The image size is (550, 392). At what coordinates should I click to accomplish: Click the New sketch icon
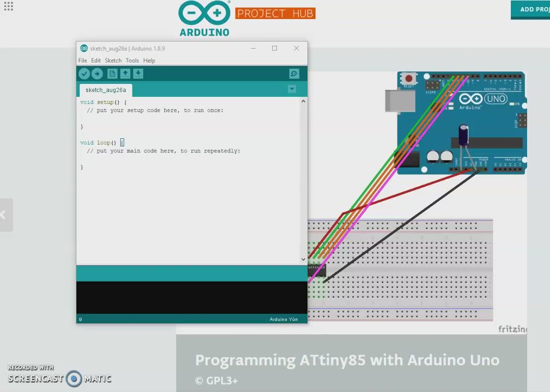pyautogui.click(x=112, y=74)
